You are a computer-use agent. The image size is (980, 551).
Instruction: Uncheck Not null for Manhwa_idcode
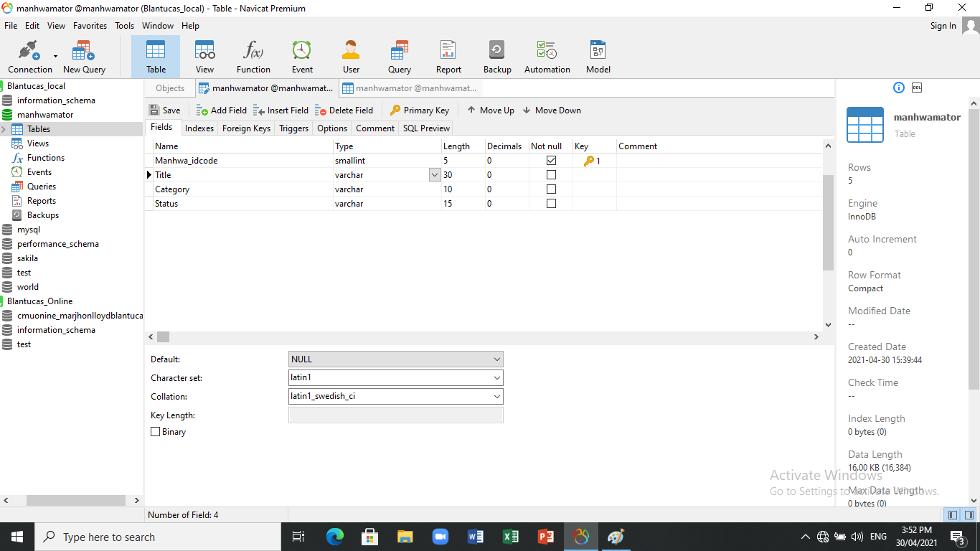[551, 161]
